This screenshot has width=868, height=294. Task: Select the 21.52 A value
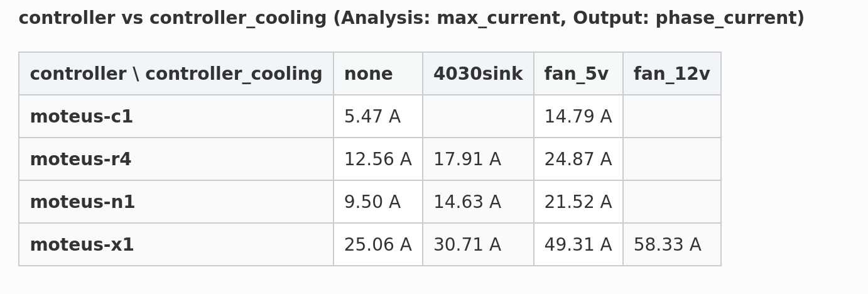578,202
